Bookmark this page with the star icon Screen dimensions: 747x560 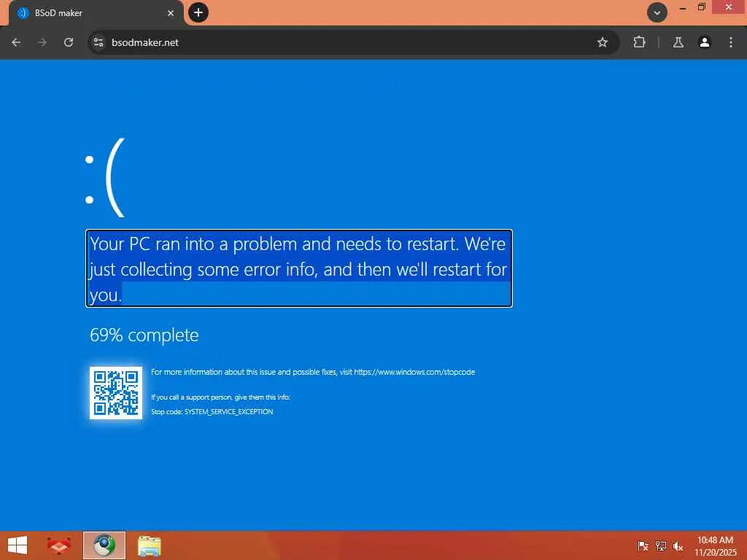(602, 42)
